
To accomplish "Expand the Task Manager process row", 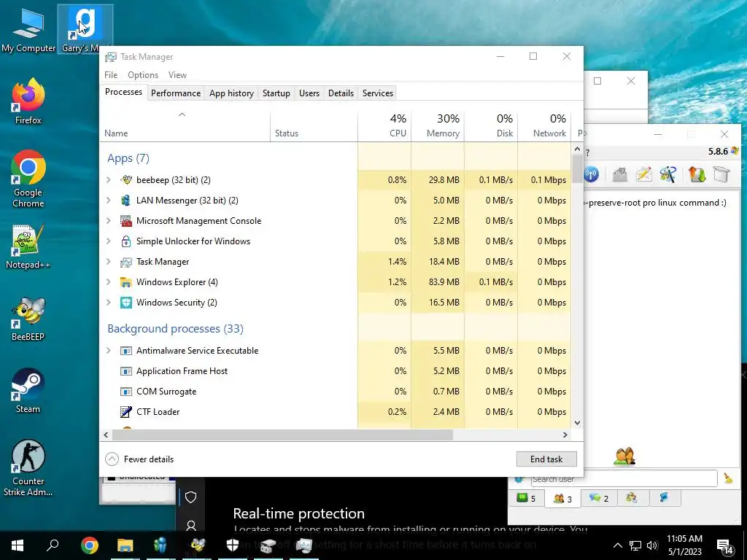I will coord(109,262).
